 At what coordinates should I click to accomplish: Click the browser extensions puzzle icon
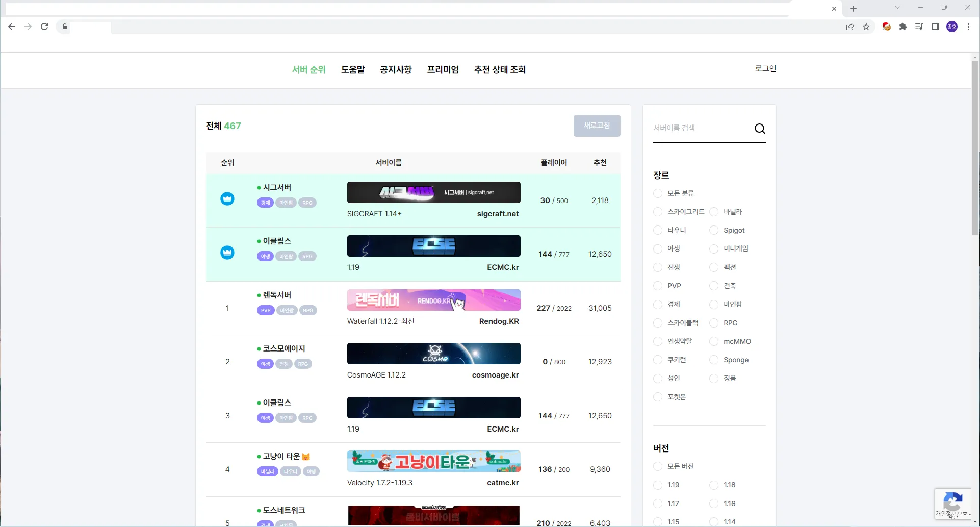pyautogui.click(x=902, y=27)
